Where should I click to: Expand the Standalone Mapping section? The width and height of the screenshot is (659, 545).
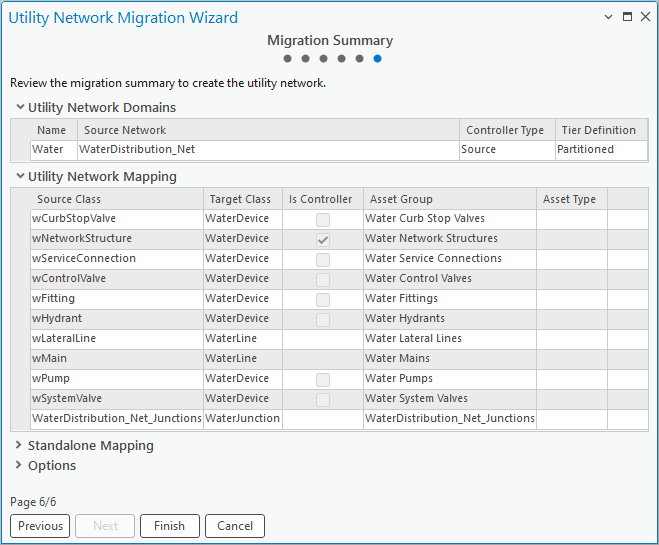18,446
